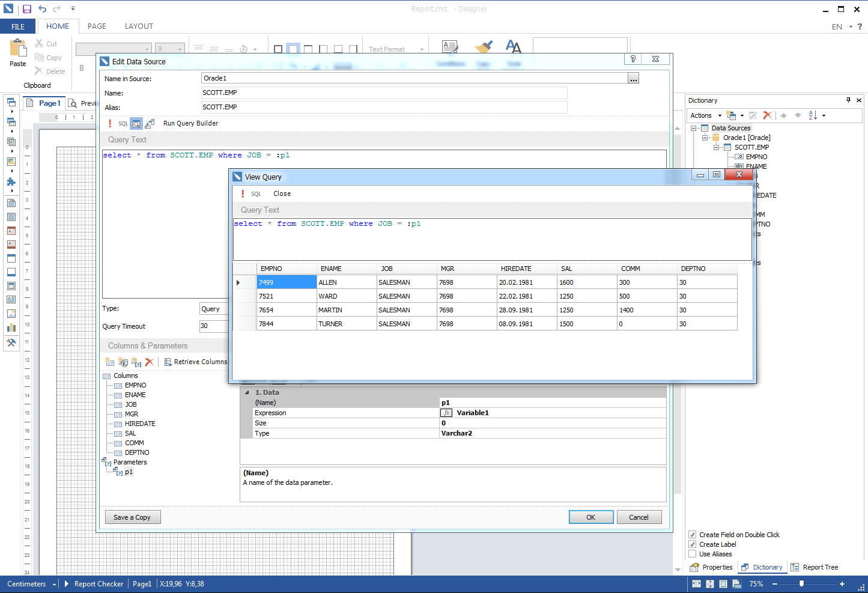868x593 pixels.
Task: Click the new parameter icon under Columns & Parameters
Action: point(136,362)
